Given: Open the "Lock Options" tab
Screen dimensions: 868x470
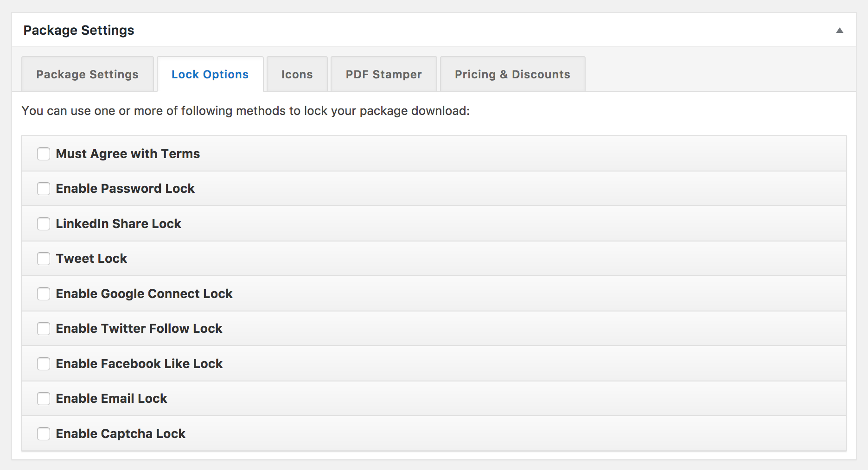Looking at the screenshot, I should [x=210, y=74].
